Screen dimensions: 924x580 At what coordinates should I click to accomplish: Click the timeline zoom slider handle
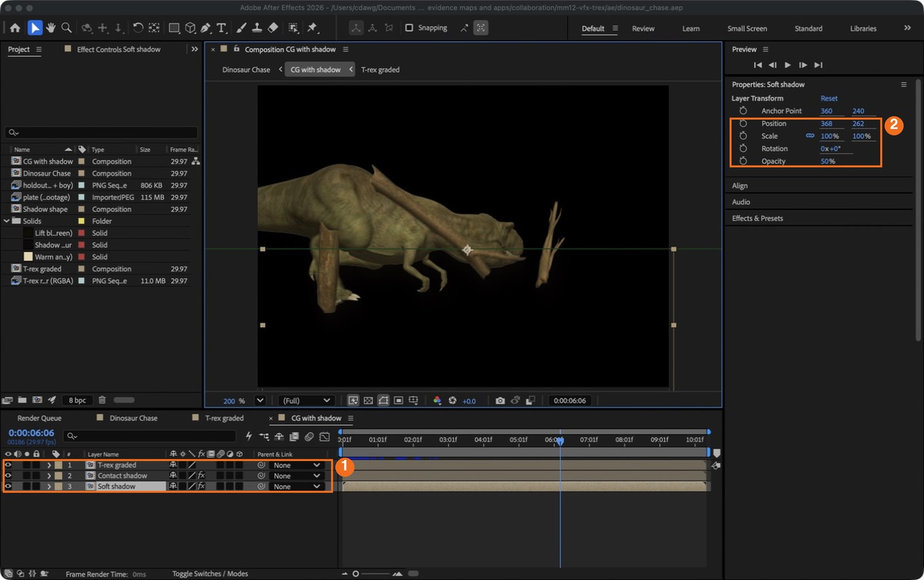355,574
